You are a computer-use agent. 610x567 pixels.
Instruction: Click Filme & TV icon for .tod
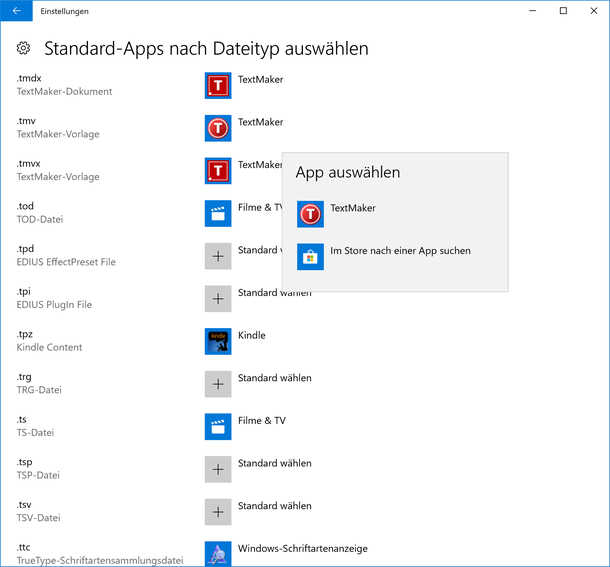tap(218, 213)
